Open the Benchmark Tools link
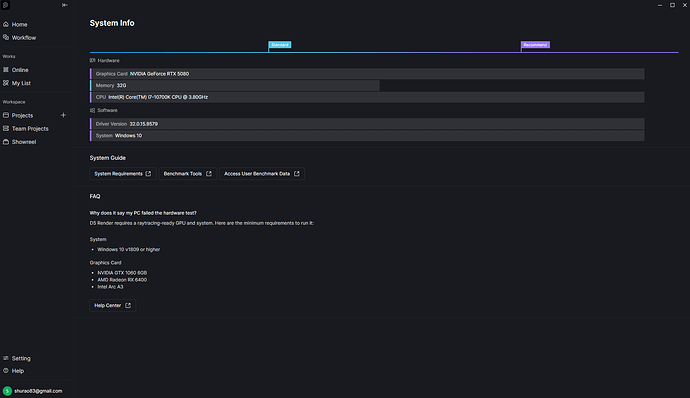 pyautogui.click(x=187, y=174)
